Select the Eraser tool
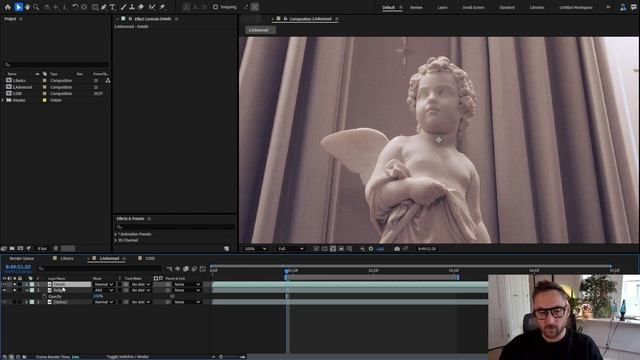The width and height of the screenshot is (640, 360). pos(141,7)
